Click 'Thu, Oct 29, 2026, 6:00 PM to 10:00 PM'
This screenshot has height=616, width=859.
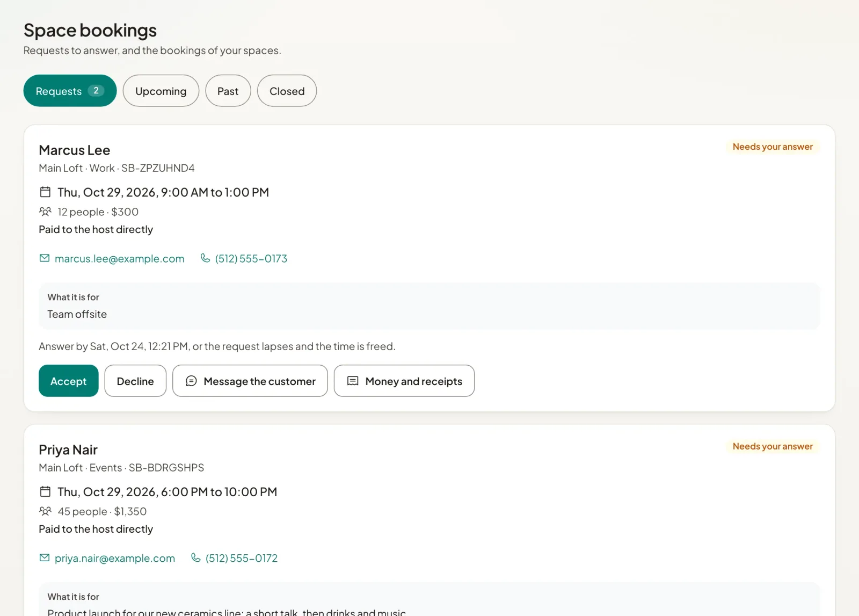point(168,492)
